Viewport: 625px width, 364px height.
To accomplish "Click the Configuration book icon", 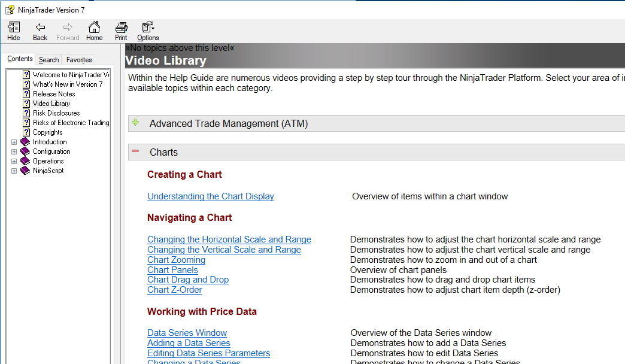I will click(x=25, y=151).
